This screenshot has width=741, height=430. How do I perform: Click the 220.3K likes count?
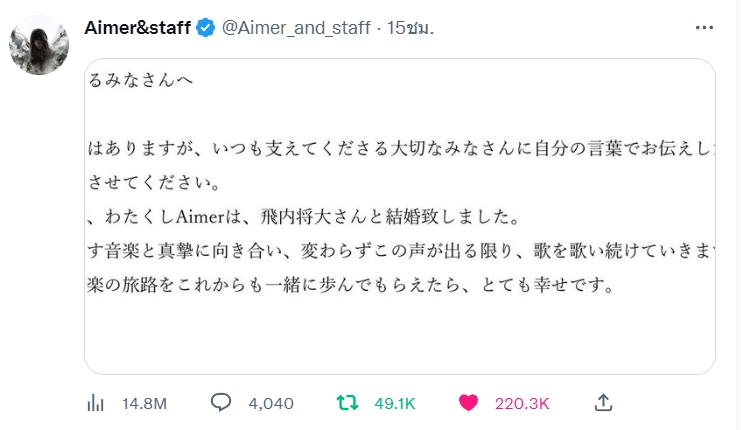522,403
